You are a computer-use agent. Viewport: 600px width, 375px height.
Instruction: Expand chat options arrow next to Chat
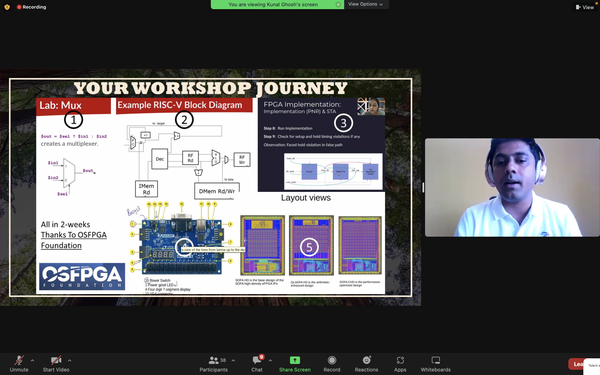(270, 360)
